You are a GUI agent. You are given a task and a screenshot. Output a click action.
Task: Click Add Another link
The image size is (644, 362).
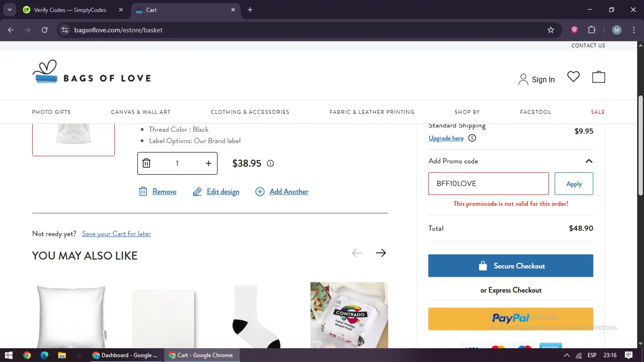(289, 192)
